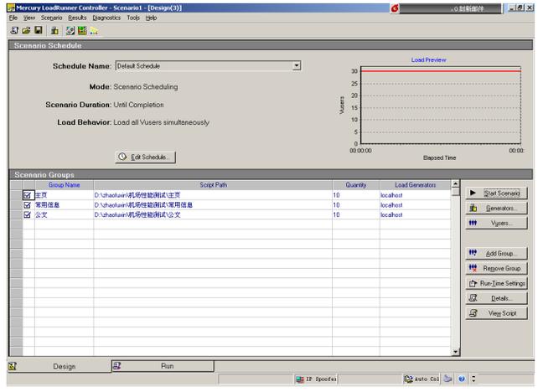This screenshot has height=392, width=538.
Task: Click the Script Path column header
Action: tap(213, 185)
